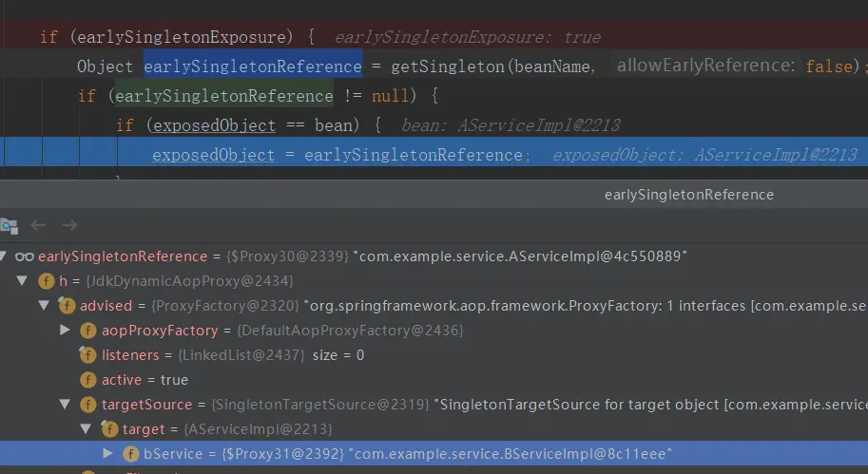Image resolution: width=868 pixels, height=474 pixels.
Task: Click the field icon beside bService
Action: click(130, 454)
